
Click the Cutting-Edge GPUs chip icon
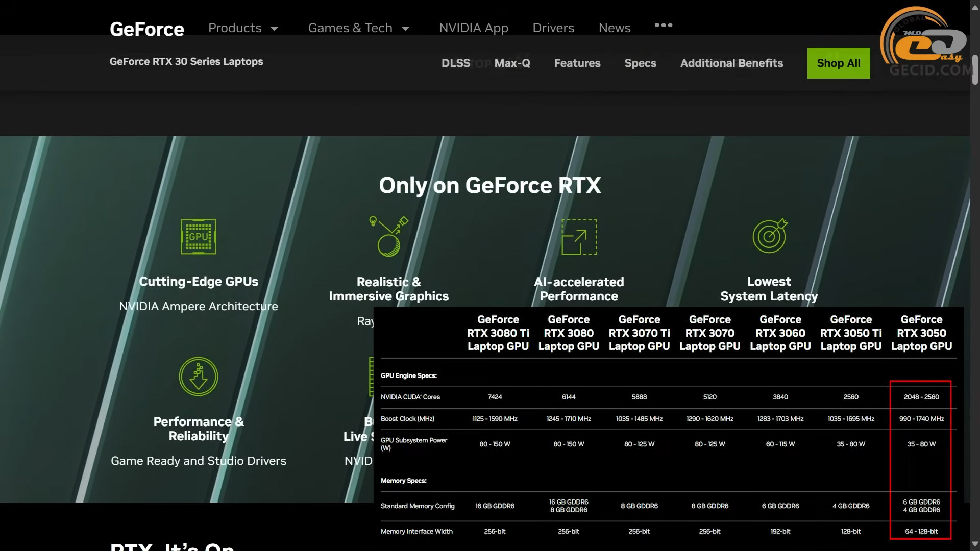(199, 237)
